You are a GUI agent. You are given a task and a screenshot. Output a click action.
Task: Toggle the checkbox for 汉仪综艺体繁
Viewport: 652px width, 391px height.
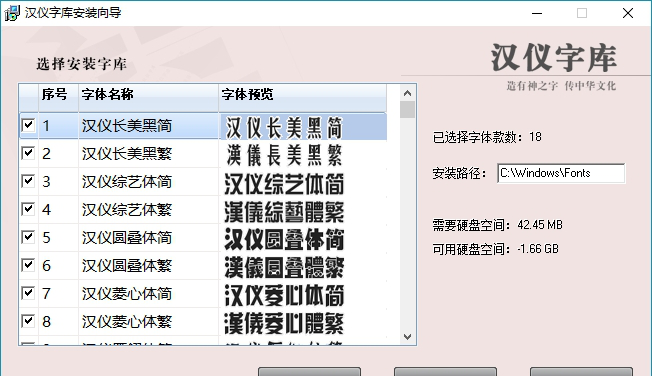pyautogui.click(x=28, y=209)
